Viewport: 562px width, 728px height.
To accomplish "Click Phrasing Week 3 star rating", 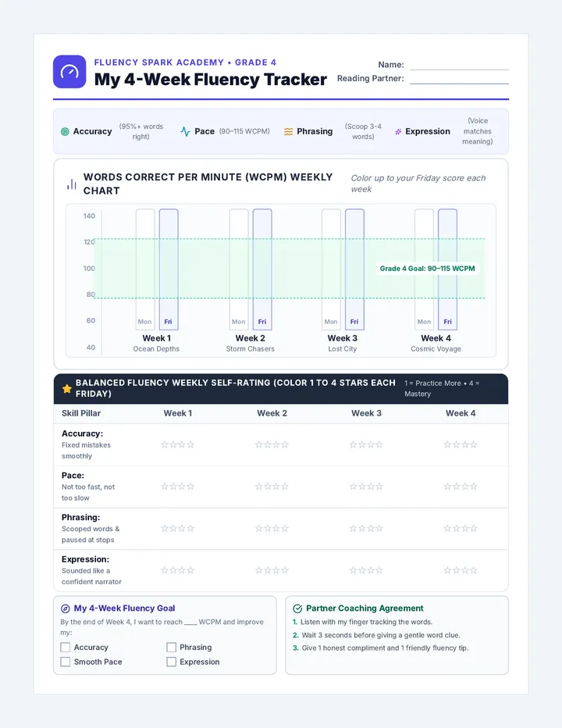I will (x=366, y=528).
